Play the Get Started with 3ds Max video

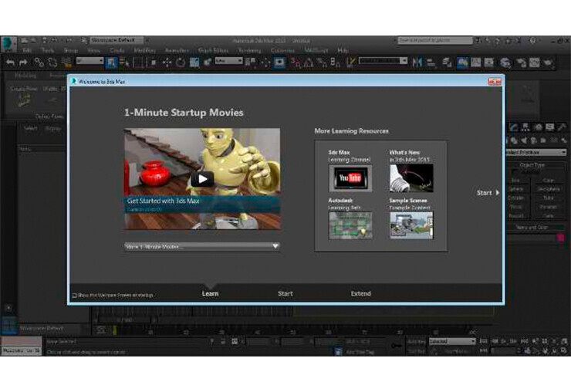202,179
